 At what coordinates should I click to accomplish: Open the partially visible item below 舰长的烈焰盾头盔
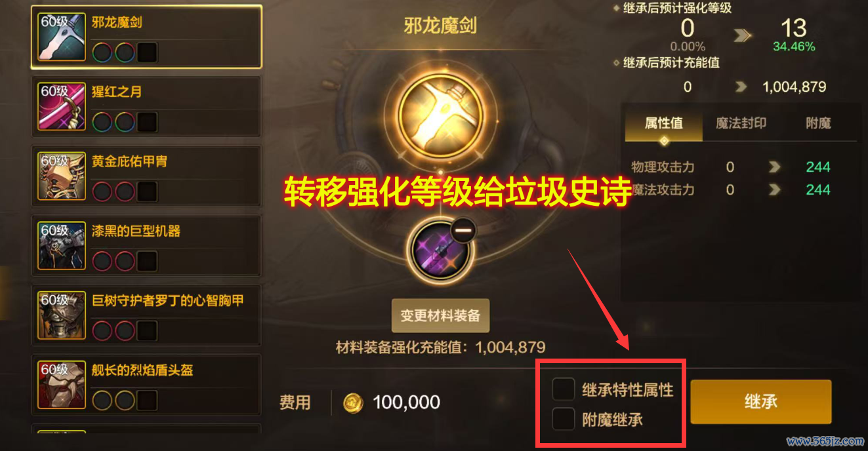point(146,433)
